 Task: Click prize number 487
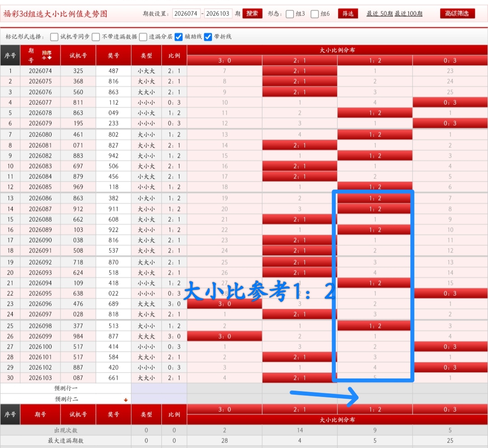[x=113, y=71]
